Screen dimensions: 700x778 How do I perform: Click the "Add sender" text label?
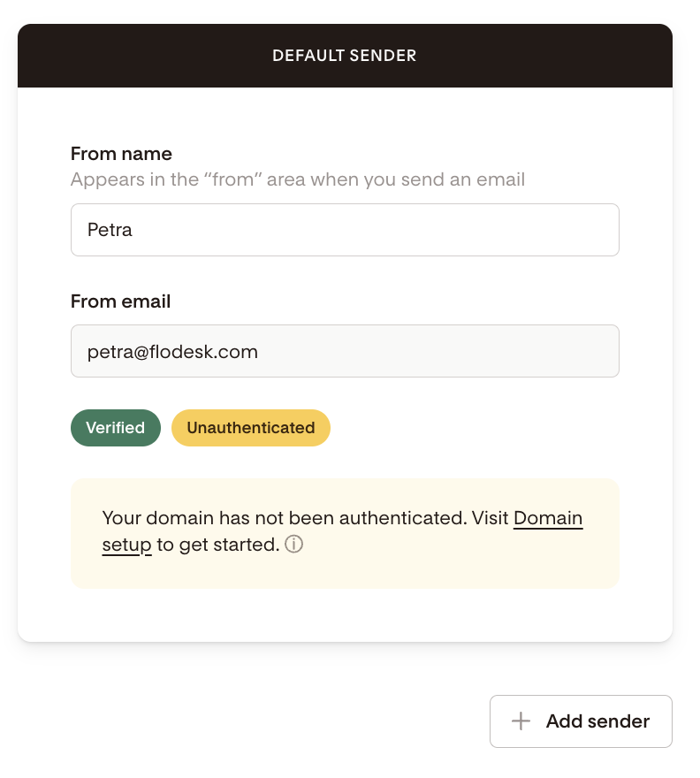point(597,721)
